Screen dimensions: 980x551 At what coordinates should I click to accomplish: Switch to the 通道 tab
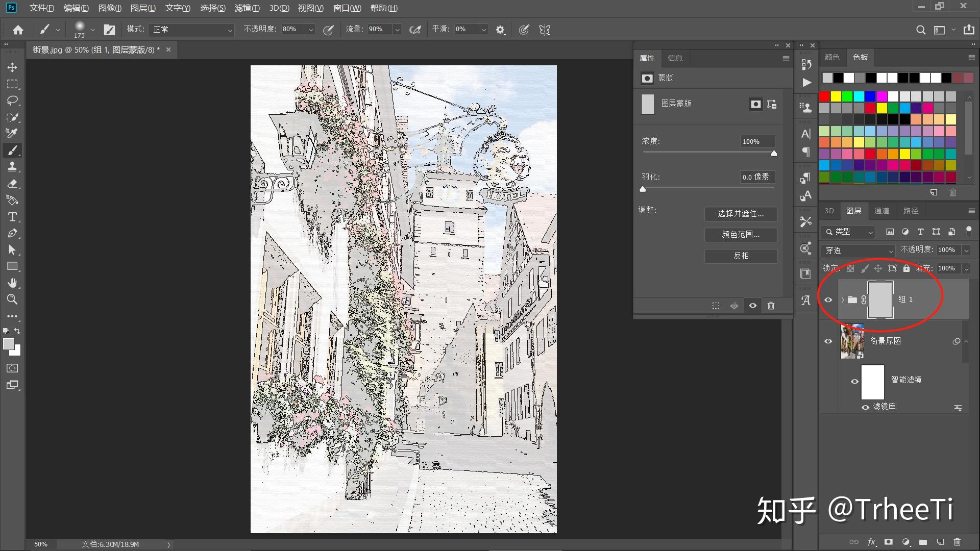pyautogui.click(x=881, y=211)
